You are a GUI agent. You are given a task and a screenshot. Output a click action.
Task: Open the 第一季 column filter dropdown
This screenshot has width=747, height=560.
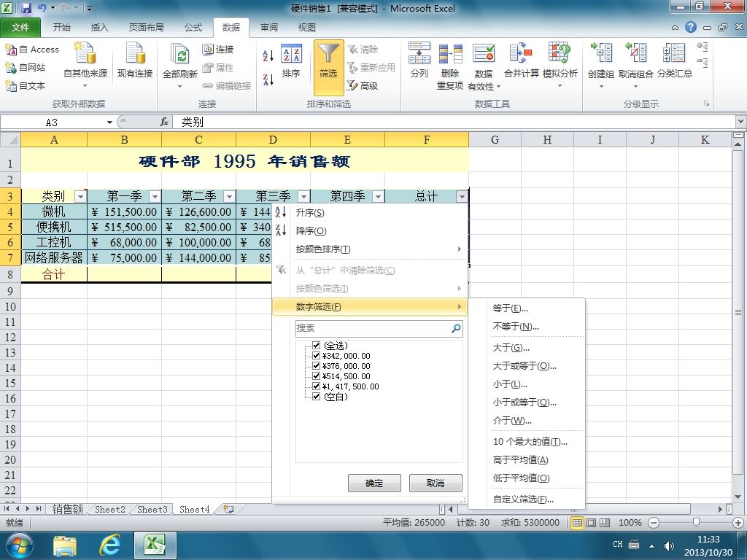pyautogui.click(x=155, y=197)
